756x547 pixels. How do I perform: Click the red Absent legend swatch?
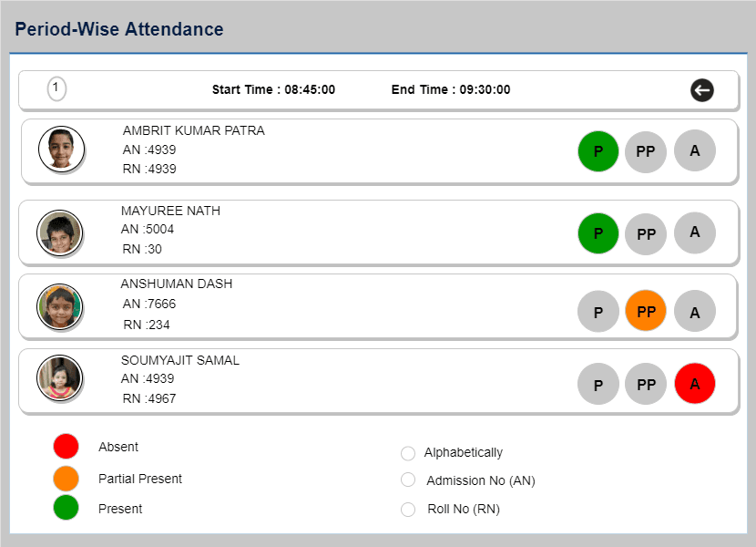[66, 446]
